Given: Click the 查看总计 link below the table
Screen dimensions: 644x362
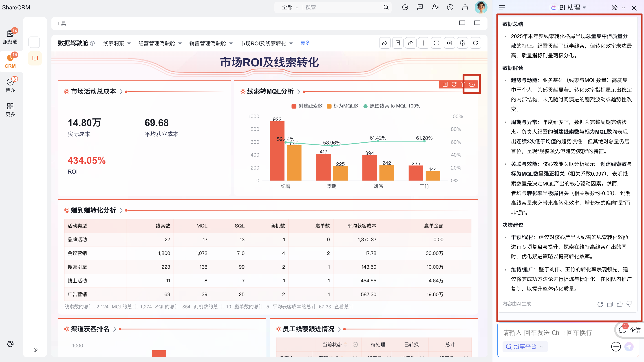Looking at the screenshot, I should pyautogui.click(x=344, y=307).
